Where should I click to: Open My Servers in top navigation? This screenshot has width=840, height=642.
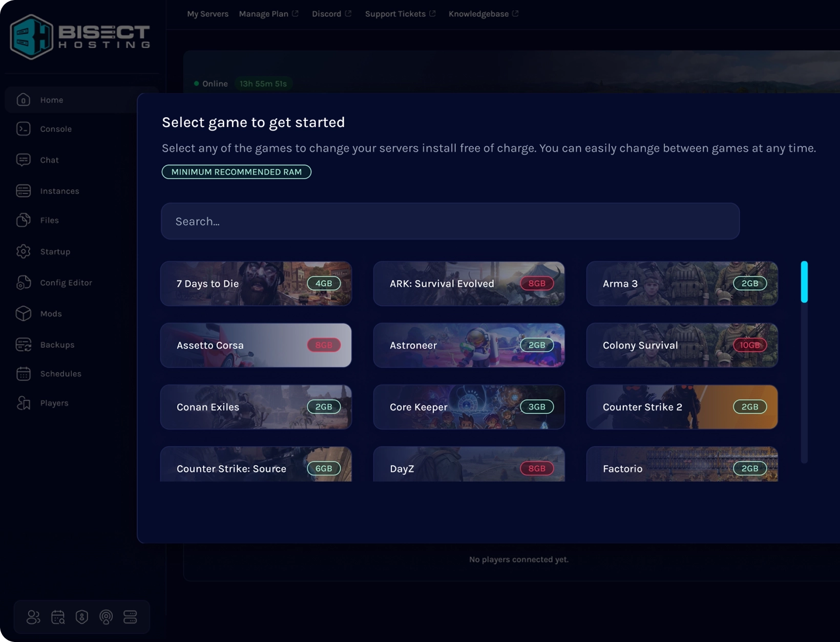click(207, 14)
